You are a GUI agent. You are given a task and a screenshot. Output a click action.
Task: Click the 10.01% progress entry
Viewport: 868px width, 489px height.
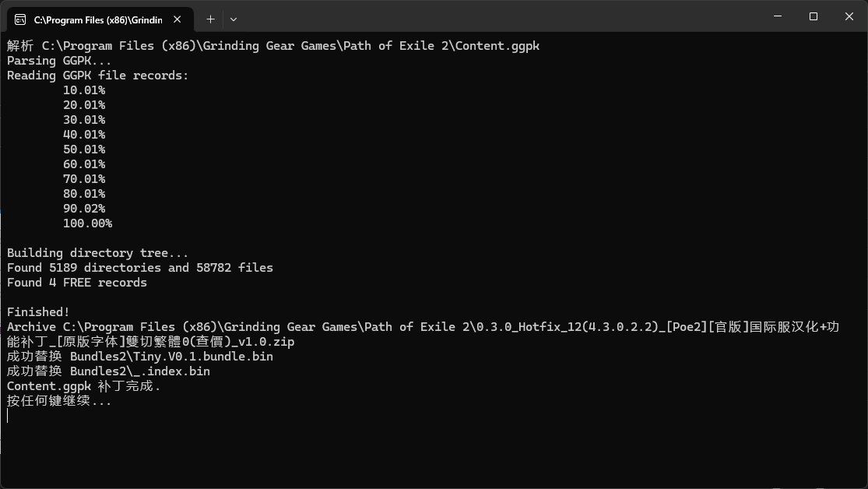tap(84, 90)
